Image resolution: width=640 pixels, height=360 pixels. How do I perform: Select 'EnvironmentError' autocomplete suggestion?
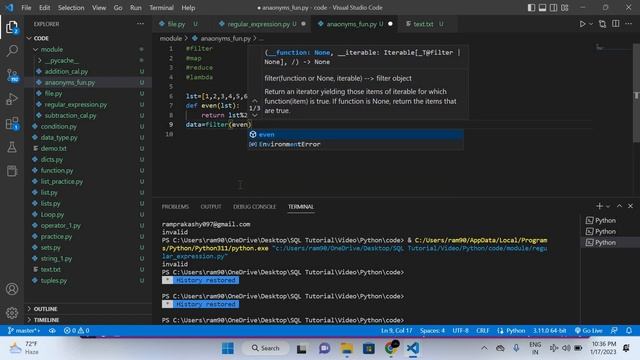pos(355,144)
